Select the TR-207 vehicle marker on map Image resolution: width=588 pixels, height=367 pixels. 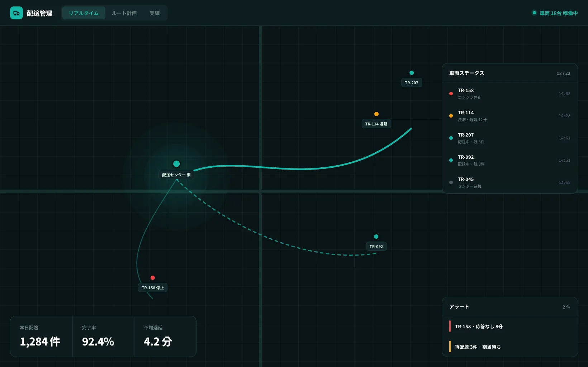tap(412, 73)
